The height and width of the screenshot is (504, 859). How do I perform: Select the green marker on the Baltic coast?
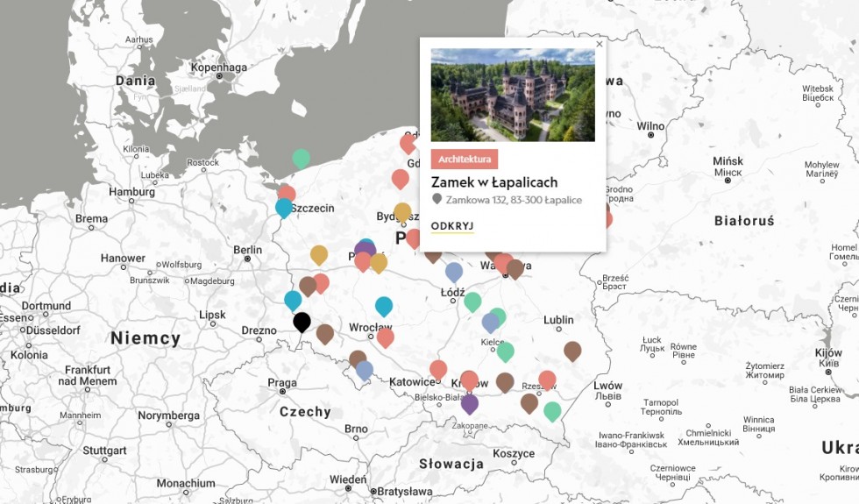(301, 159)
